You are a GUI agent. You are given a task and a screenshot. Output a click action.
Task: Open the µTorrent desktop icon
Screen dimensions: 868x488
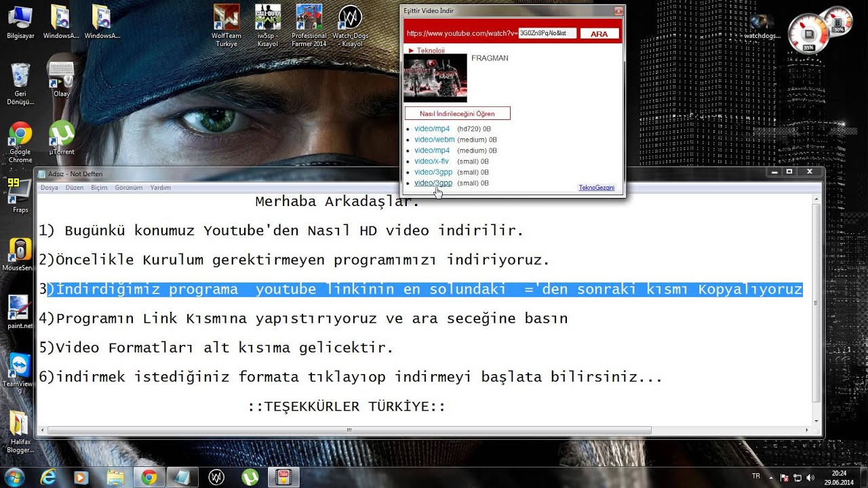pyautogui.click(x=62, y=138)
